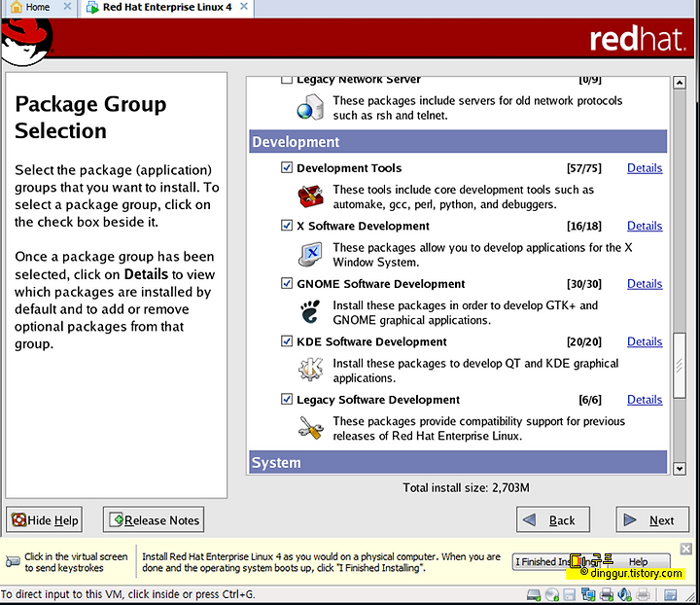The height and width of the screenshot is (605, 700).
Task: Select the Red Hat Enterprise Linux 4 tab
Action: 167,7
